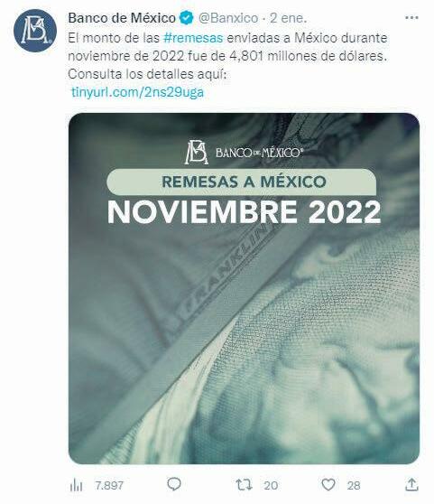The width and height of the screenshot is (434, 504).
Task: Open the Banco de México profile avatar
Action: [35, 31]
